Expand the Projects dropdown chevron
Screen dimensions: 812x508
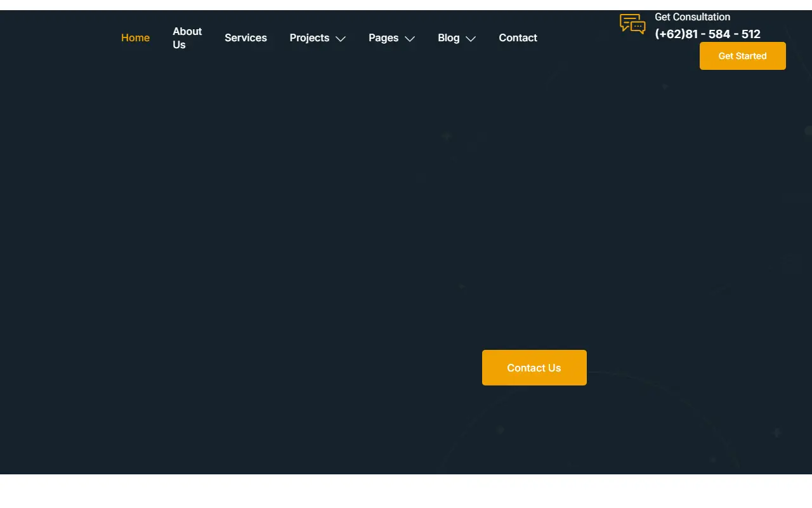point(341,39)
